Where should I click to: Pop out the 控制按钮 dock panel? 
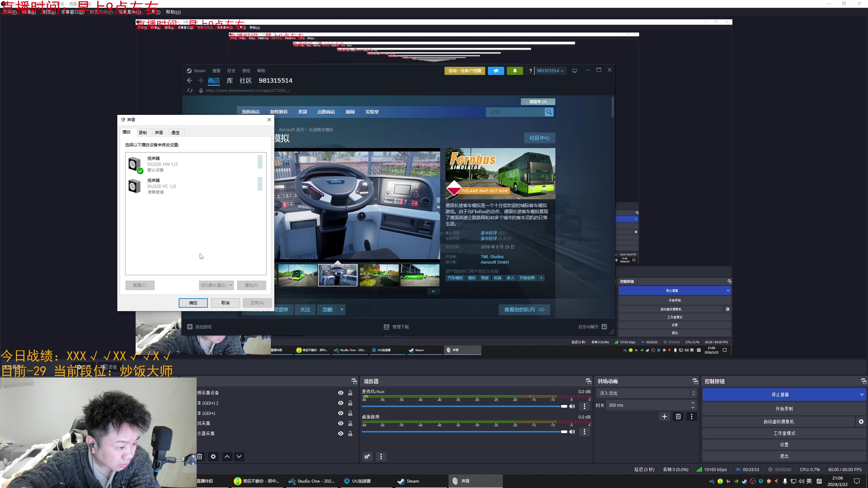[864, 381]
